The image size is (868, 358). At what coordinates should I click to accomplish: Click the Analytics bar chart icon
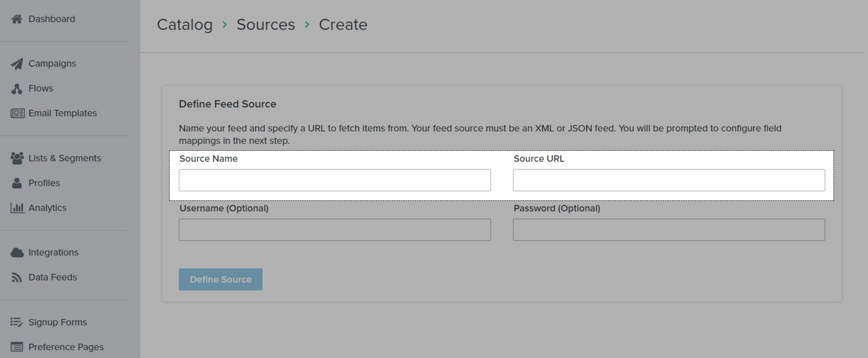tap(17, 208)
